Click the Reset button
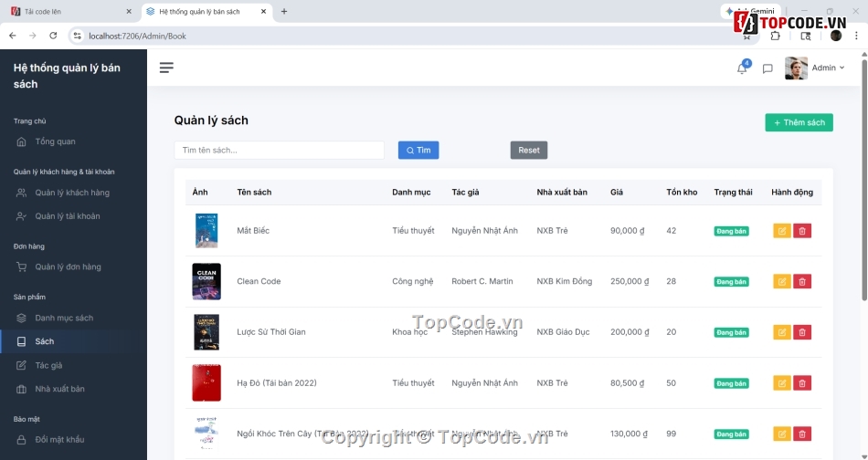This screenshot has width=868, height=460. 529,150
